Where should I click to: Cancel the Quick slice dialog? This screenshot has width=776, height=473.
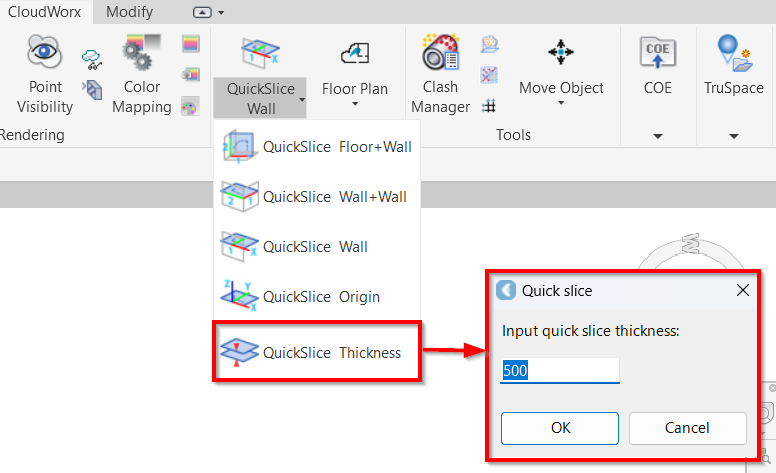(687, 428)
